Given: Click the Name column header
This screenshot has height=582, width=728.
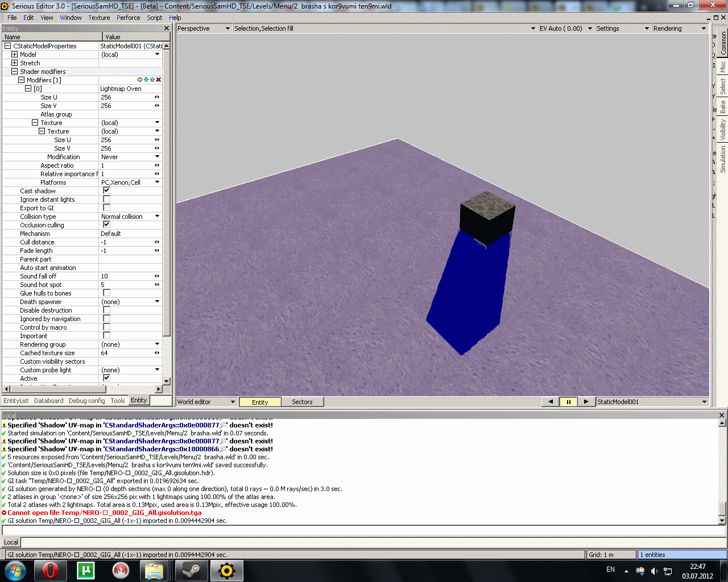Looking at the screenshot, I should [52, 37].
